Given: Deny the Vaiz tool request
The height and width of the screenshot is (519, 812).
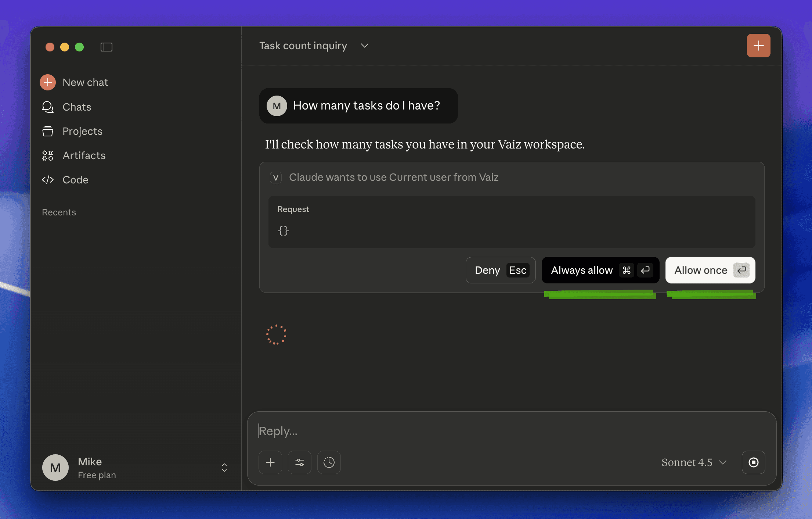Looking at the screenshot, I should point(500,270).
